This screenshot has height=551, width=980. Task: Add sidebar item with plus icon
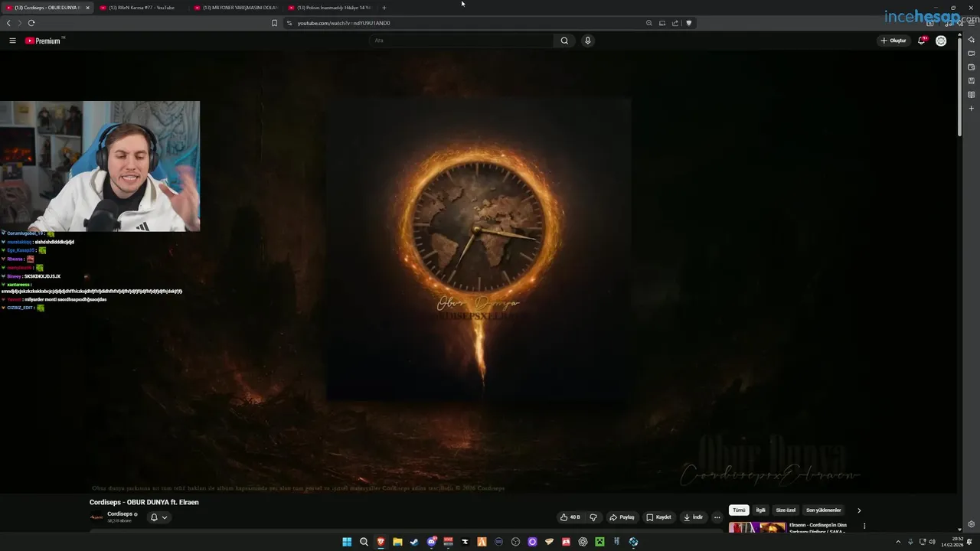tap(971, 108)
